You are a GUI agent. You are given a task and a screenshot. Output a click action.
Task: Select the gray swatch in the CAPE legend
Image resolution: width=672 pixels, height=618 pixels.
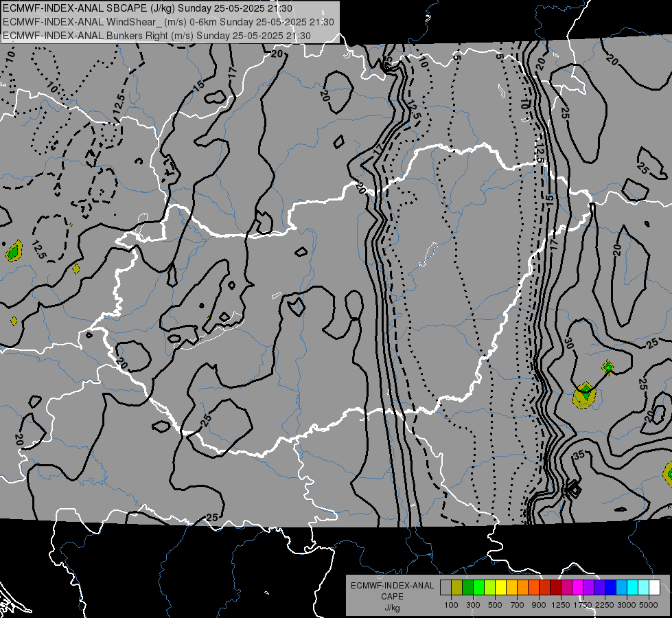coord(445,587)
